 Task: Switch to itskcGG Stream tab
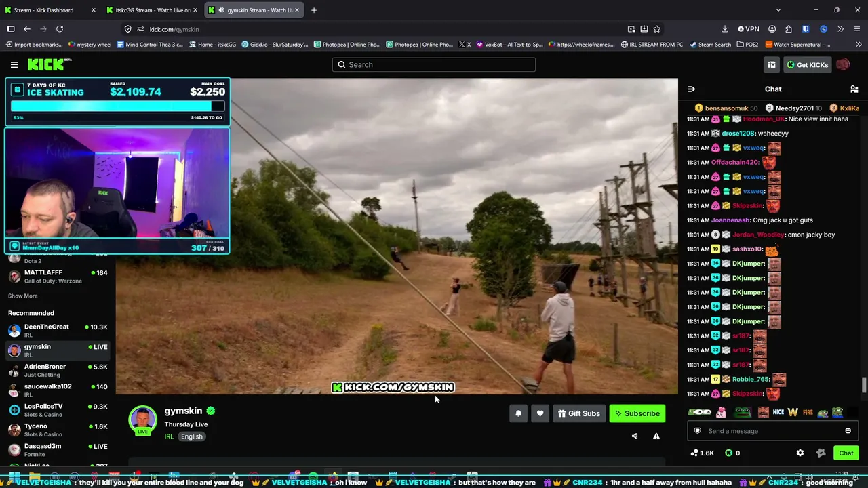(153, 10)
